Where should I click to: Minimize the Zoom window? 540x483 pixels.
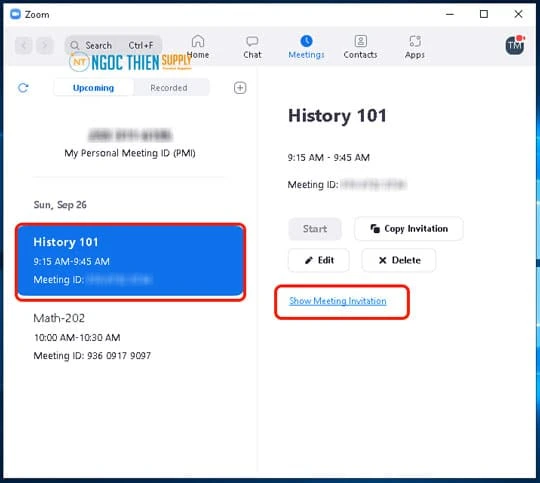pyautogui.click(x=450, y=14)
